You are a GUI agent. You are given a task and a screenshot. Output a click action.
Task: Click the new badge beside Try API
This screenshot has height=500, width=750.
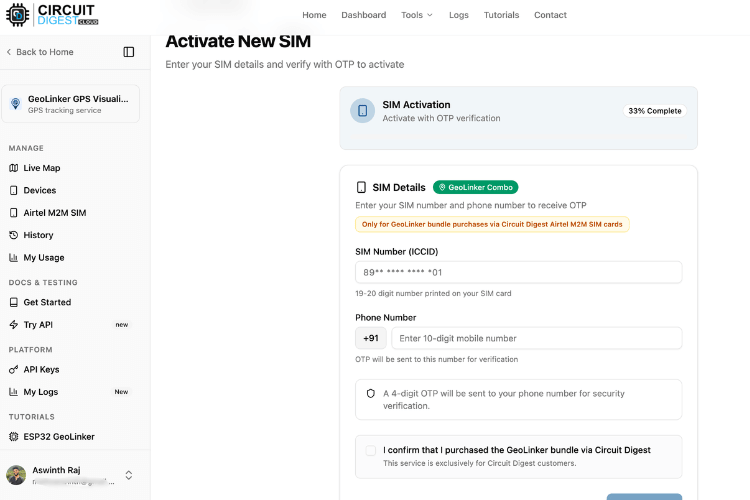click(x=121, y=324)
